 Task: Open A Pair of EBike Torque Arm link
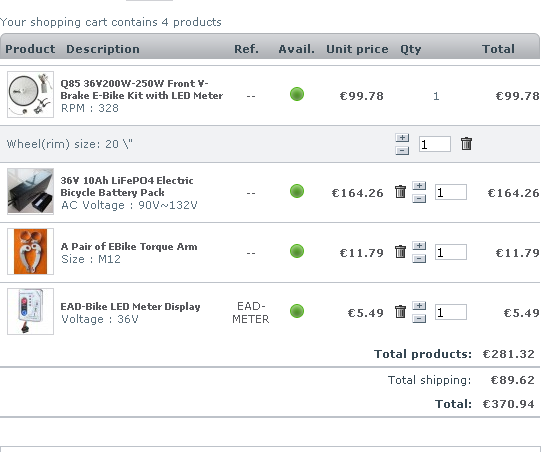coord(129,246)
